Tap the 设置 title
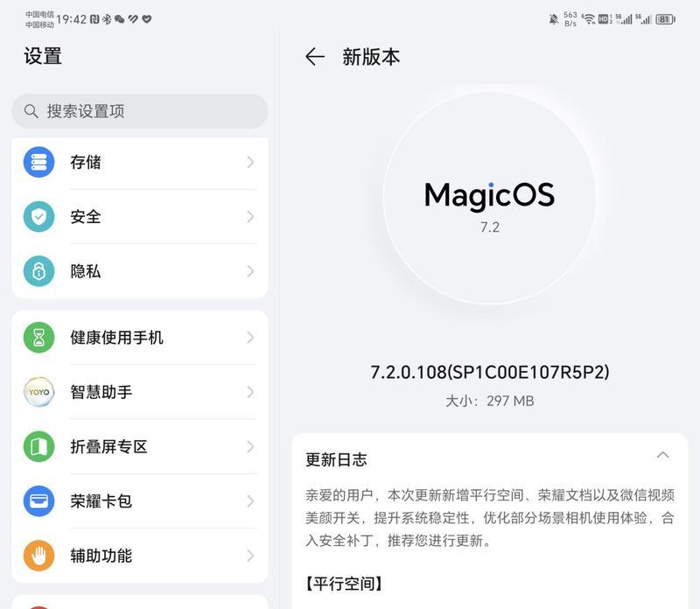The width and height of the screenshot is (700, 609). click(43, 56)
